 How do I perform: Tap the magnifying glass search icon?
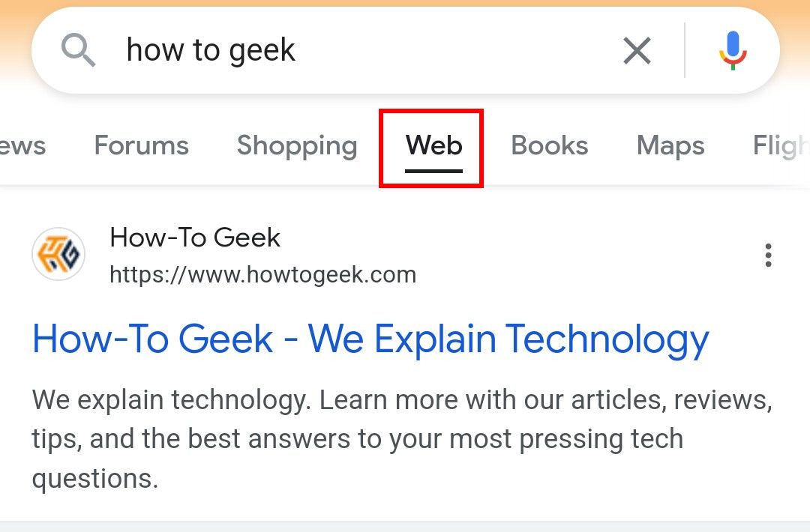click(79, 50)
